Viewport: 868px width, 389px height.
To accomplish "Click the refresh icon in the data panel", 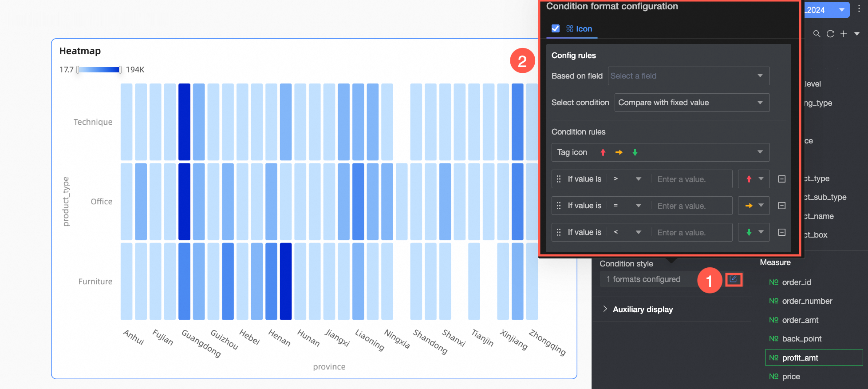I will [x=830, y=34].
